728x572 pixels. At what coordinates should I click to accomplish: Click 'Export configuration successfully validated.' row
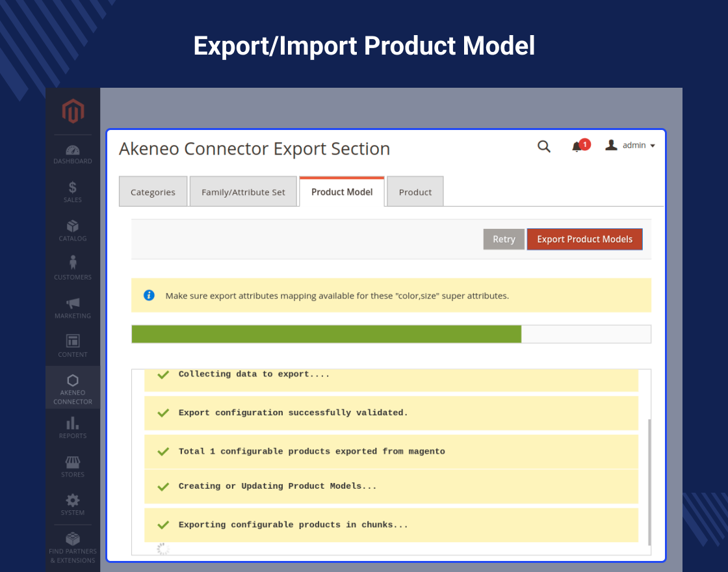(x=391, y=413)
